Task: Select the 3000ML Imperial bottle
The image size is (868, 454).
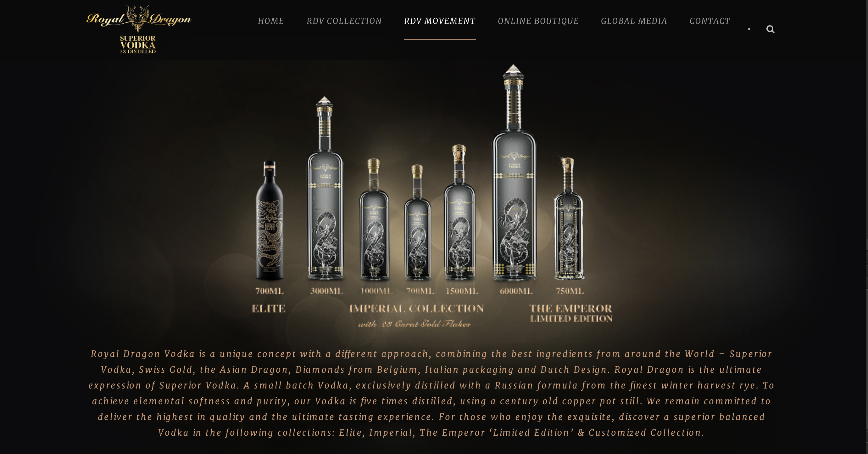Action: tap(325, 188)
